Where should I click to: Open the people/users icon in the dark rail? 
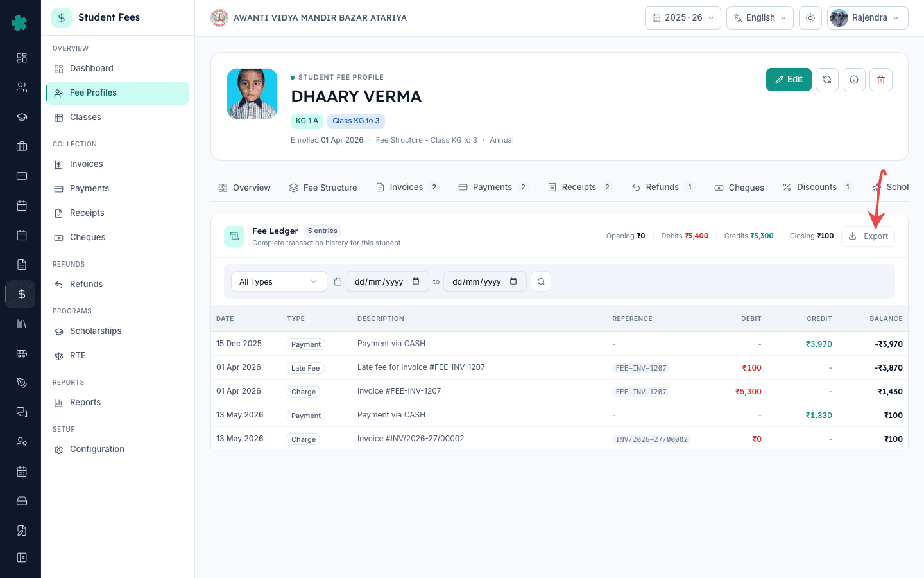[x=22, y=87]
